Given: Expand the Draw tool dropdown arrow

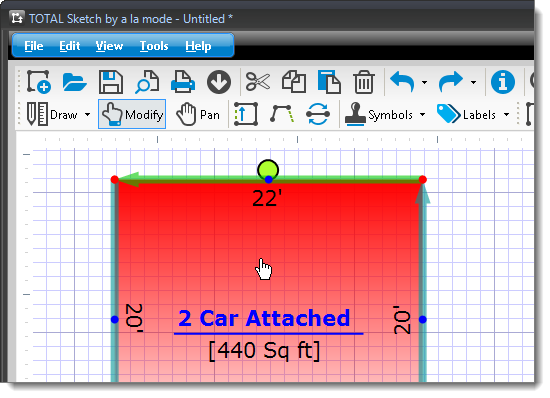Looking at the screenshot, I should click(87, 115).
